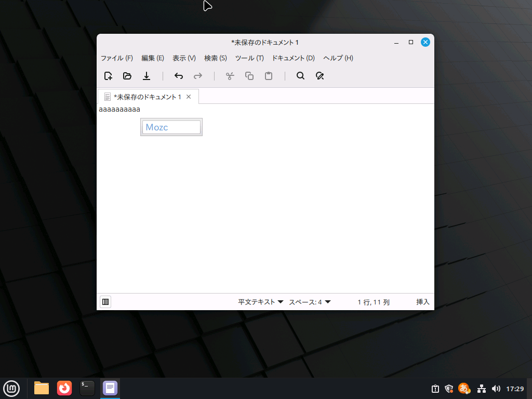Create a new document with toolbar icon
The width and height of the screenshot is (532, 399).
[108, 76]
